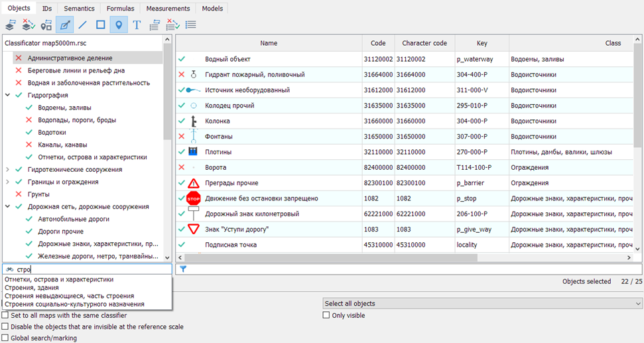
Task: Collapse the Гидрография tree node
Action: tap(7, 96)
